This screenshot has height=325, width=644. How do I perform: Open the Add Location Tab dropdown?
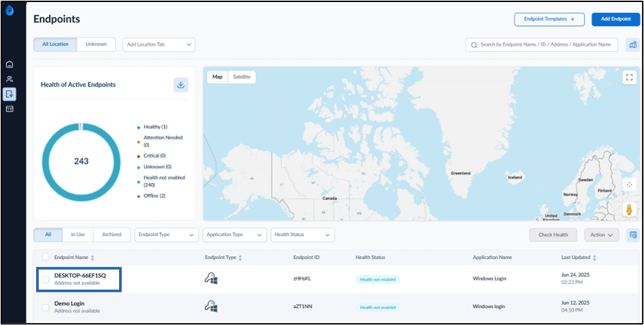[159, 45]
